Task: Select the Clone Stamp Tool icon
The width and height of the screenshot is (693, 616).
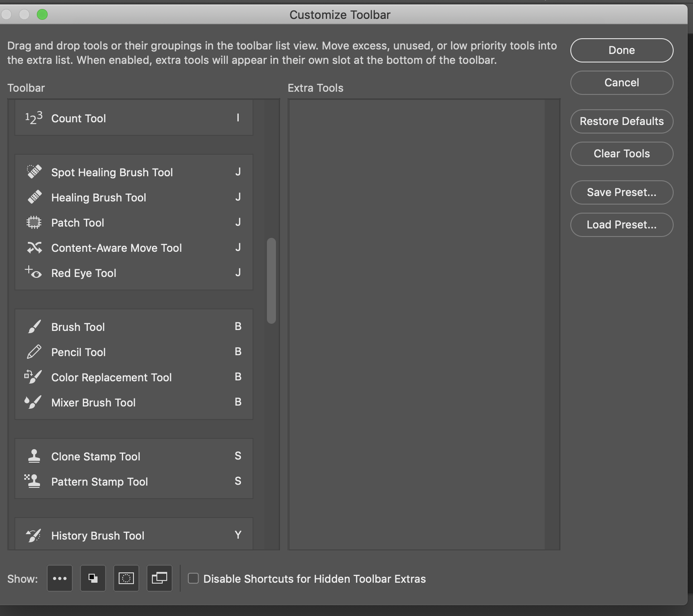Action: [x=33, y=455]
